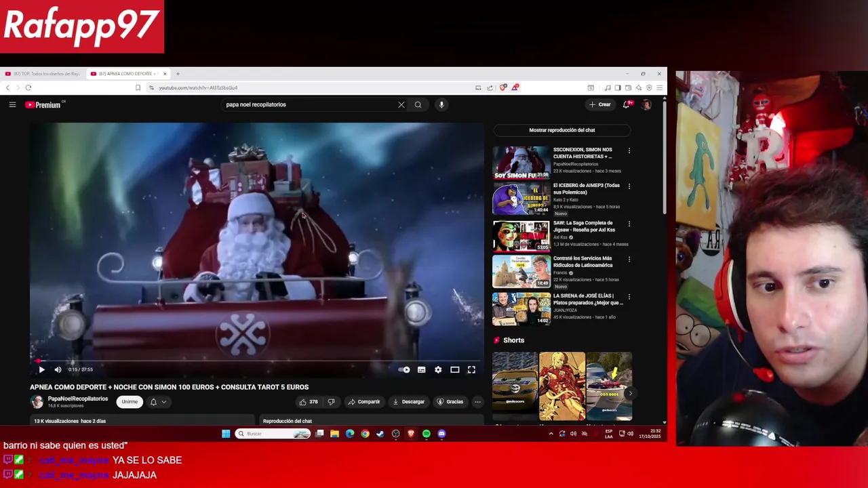
Task: Click the Unirme membership button
Action: [130, 402]
